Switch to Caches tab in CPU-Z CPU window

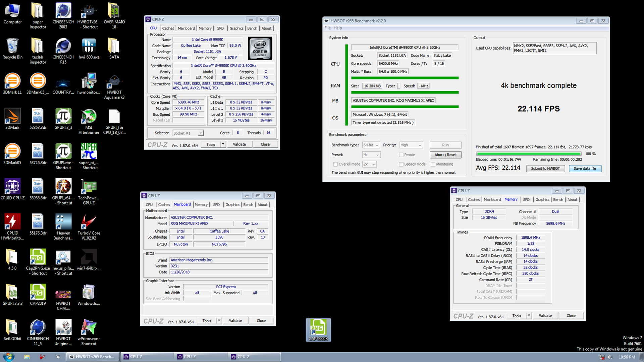(x=168, y=28)
